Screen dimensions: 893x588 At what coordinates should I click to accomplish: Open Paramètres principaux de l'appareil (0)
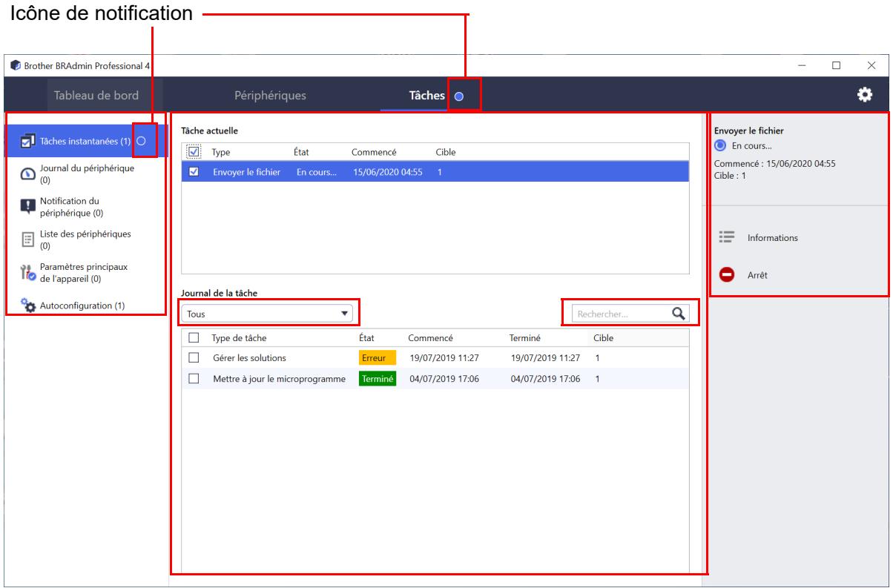85,272
